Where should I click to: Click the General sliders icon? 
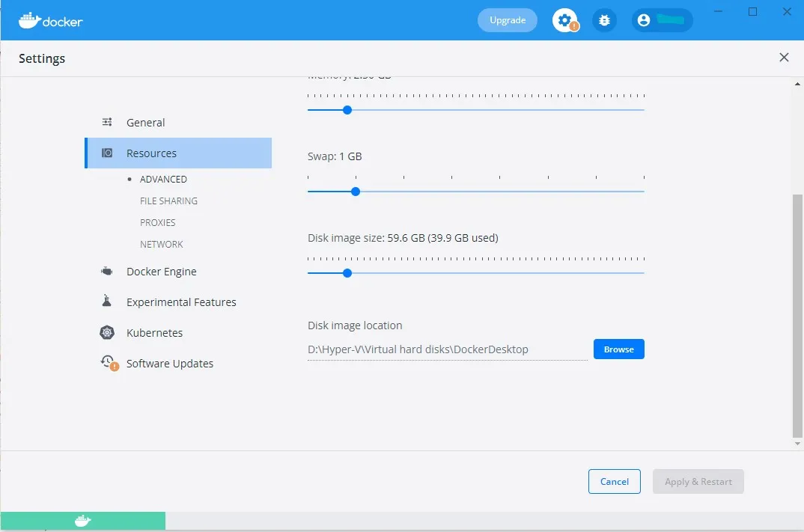107,122
